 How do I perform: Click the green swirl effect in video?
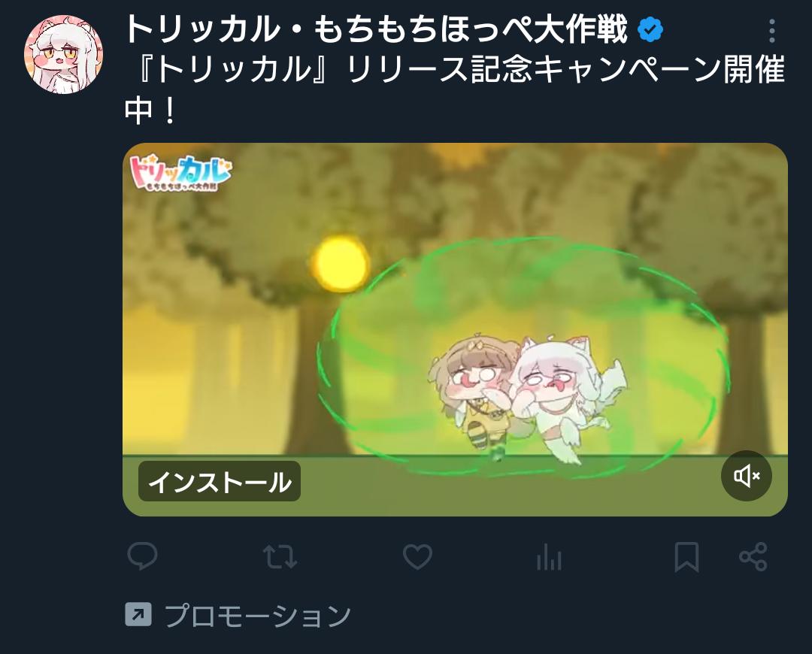[523, 357]
